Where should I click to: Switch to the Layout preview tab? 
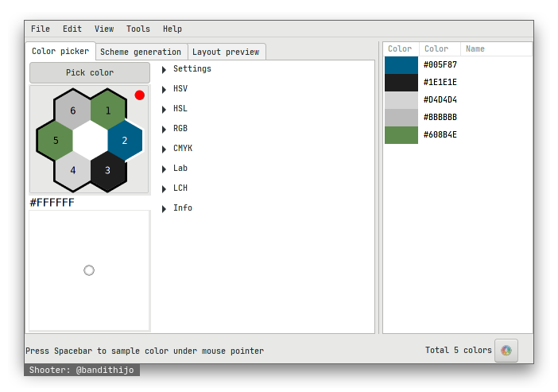coord(226,52)
